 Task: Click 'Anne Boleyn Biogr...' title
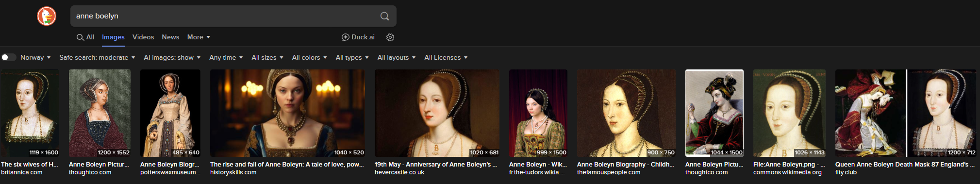pos(170,165)
